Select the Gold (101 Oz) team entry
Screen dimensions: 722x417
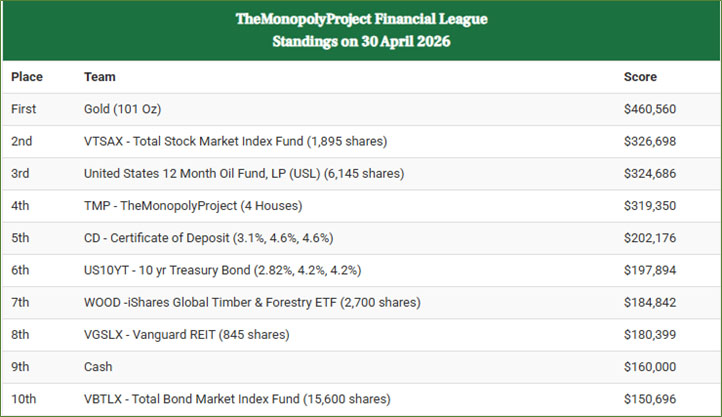(122, 109)
